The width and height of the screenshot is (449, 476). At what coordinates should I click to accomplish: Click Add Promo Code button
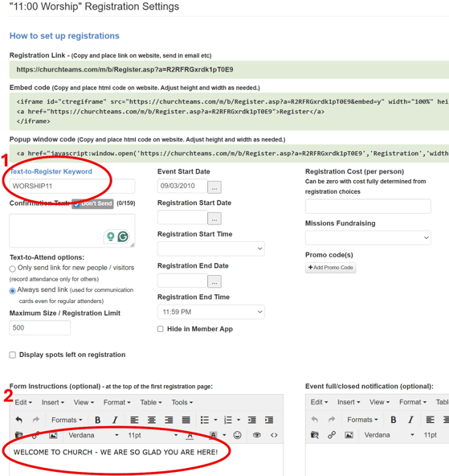click(x=330, y=268)
